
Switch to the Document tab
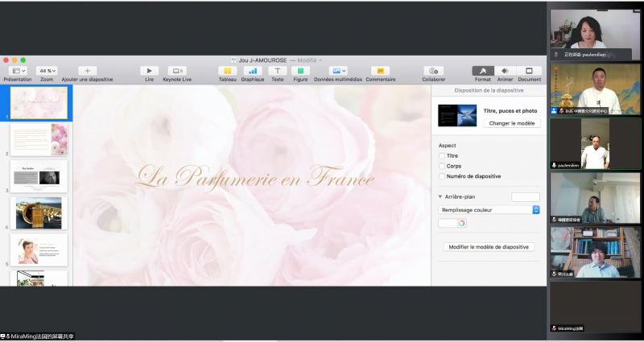pyautogui.click(x=529, y=71)
